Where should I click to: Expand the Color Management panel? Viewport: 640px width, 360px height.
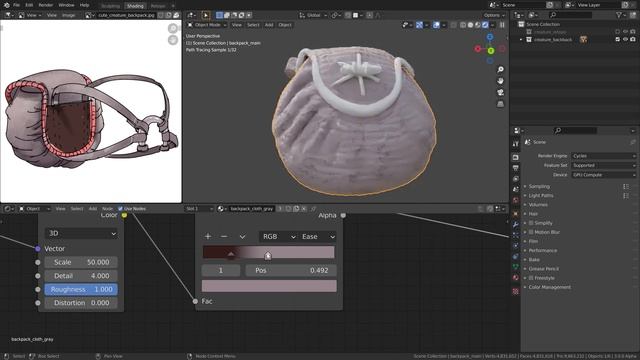pos(549,287)
